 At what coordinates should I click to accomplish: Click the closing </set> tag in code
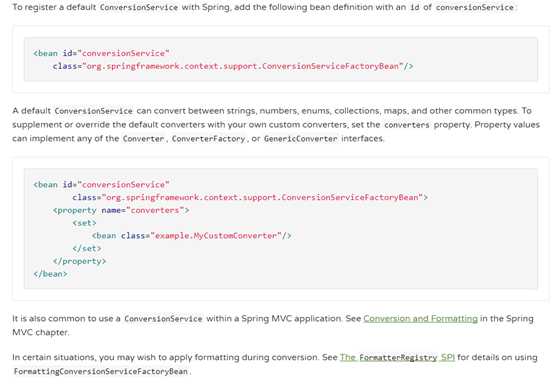click(87, 248)
